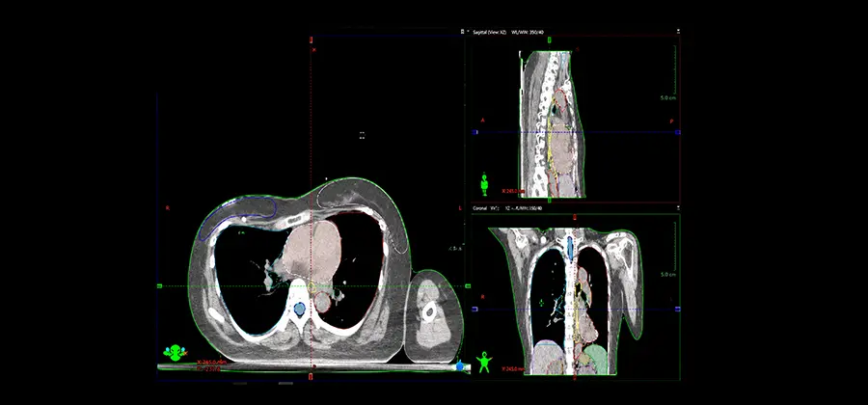This screenshot has width=868, height=405.
Task: Select blue right handle in coronal view
Action: [678, 309]
